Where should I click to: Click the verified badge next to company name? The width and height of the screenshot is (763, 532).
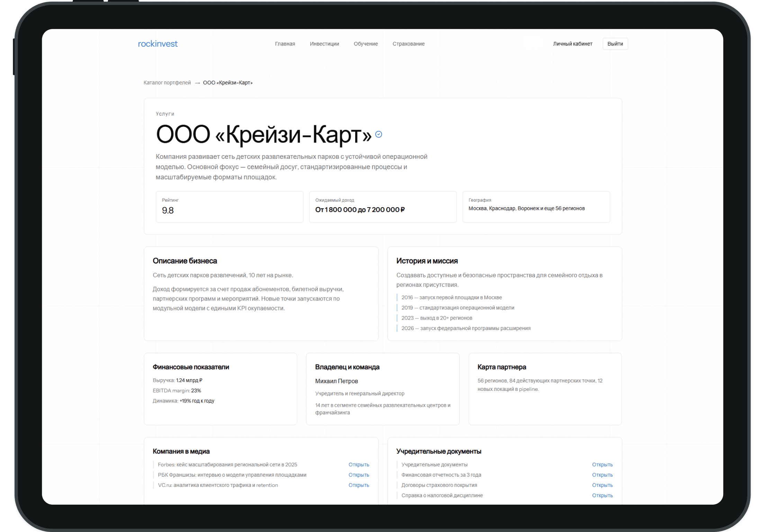378,134
